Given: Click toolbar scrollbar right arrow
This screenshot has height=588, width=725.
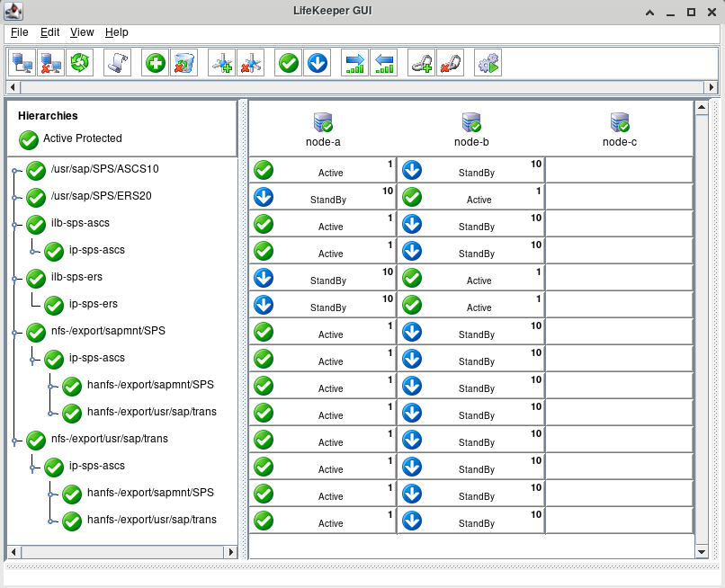Looking at the screenshot, I should (712, 87).
